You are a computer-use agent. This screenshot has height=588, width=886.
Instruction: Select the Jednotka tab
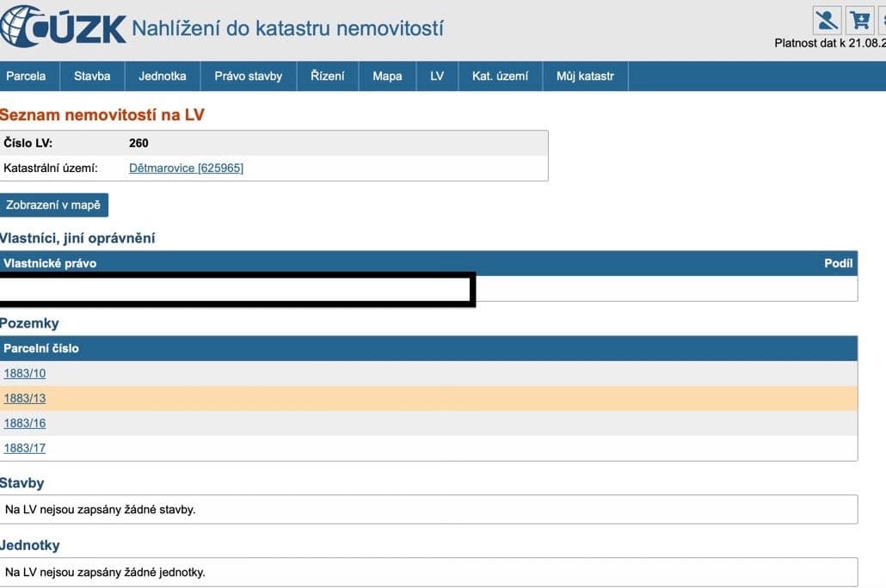point(162,76)
